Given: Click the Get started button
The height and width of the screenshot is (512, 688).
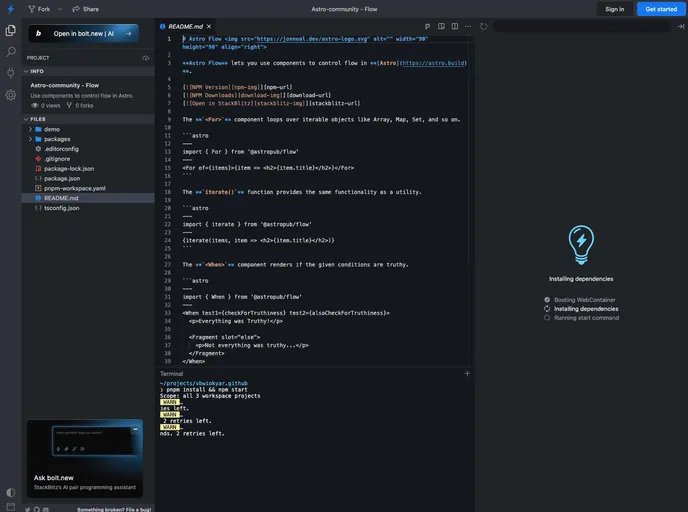Looking at the screenshot, I should [661, 9].
